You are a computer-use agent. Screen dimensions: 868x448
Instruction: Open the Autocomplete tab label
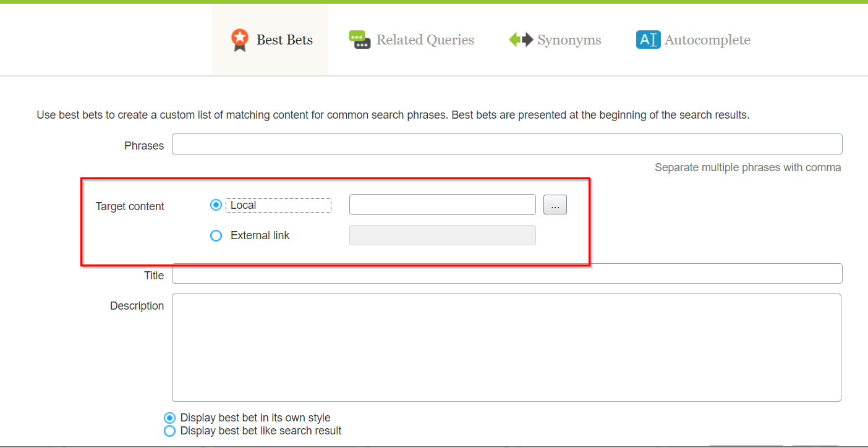(x=707, y=40)
